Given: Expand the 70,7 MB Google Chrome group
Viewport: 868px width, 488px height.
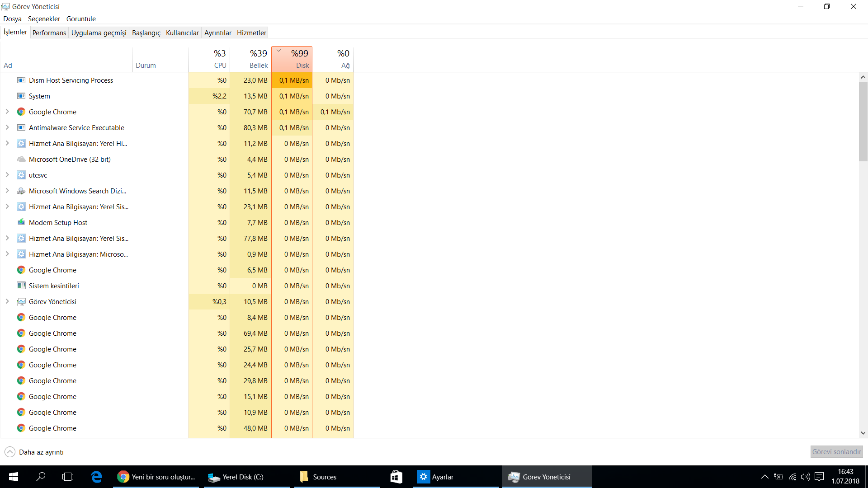Looking at the screenshot, I should [7, 112].
